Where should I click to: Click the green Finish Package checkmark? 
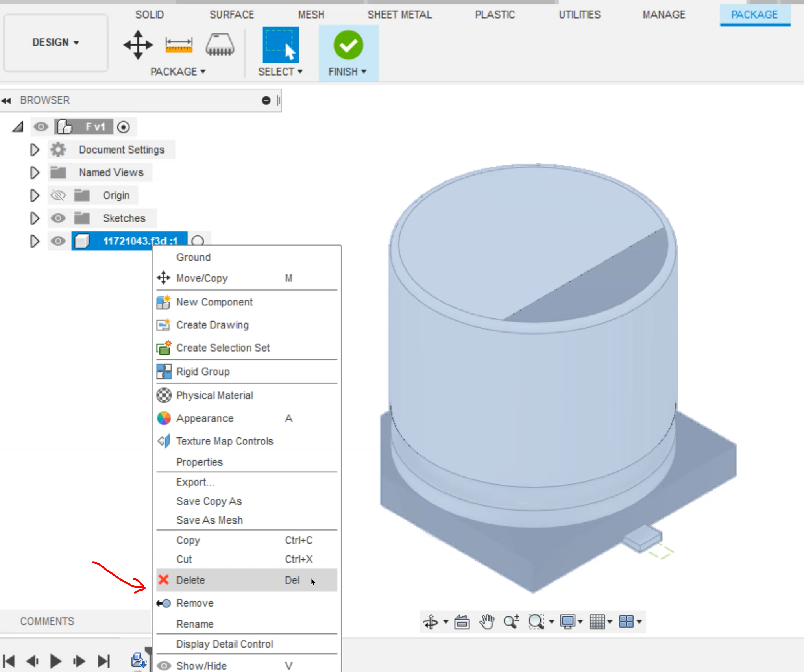pyautogui.click(x=348, y=44)
